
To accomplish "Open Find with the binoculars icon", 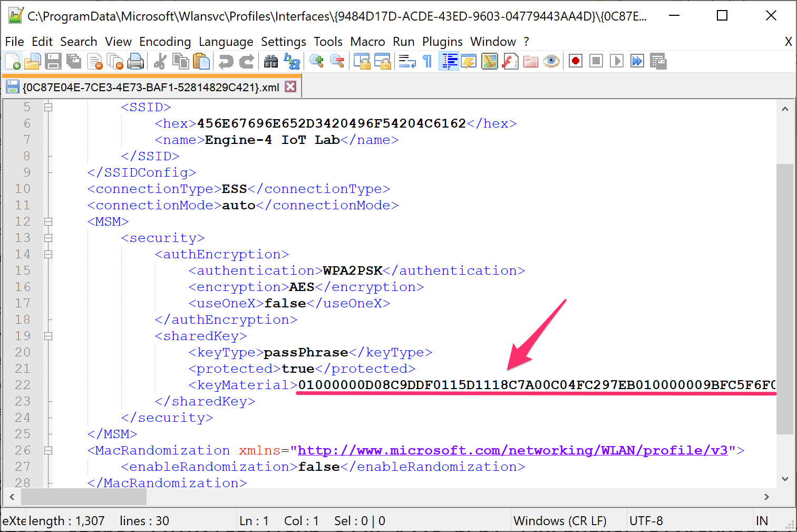I will (271, 62).
